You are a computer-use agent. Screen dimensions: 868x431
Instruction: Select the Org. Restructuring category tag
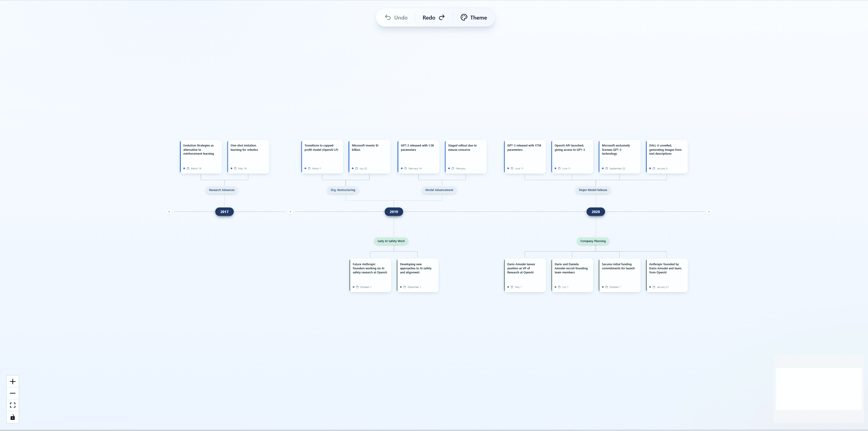343,190
